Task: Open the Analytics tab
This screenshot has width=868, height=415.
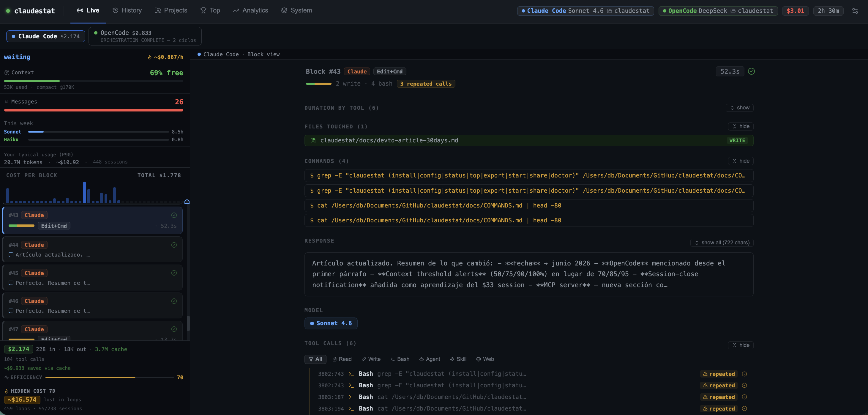Action: (x=251, y=10)
